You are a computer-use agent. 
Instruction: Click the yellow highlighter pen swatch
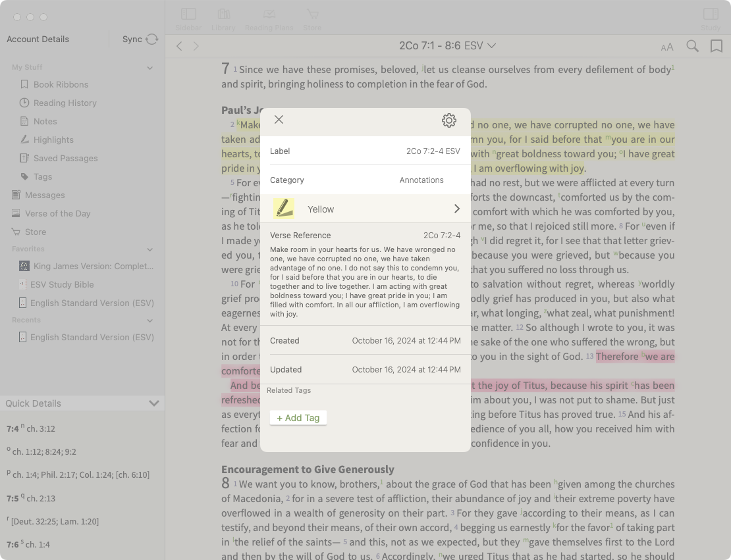[x=283, y=209]
